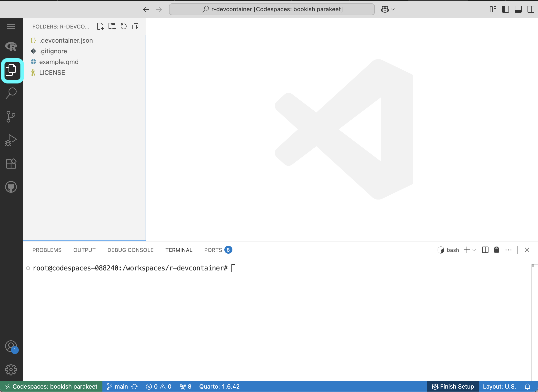Open errors and warnings count
538x392 pixels.
tap(159, 387)
